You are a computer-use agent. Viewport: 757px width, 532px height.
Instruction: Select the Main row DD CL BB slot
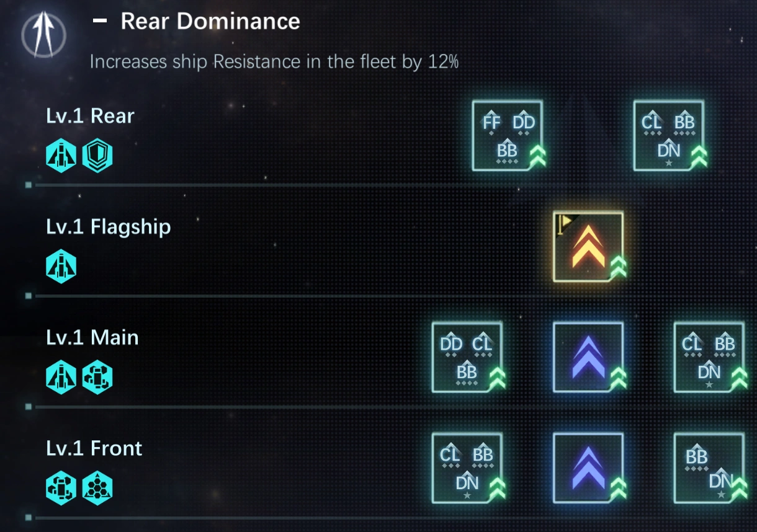(x=467, y=357)
